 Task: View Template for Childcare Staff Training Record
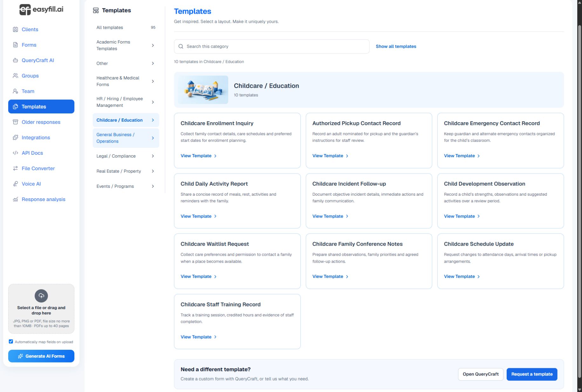click(x=199, y=337)
